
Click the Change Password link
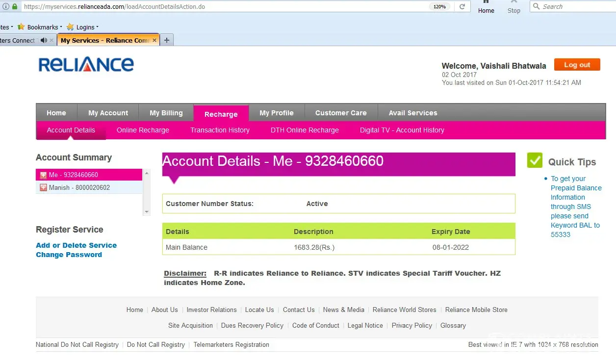pyautogui.click(x=69, y=255)
